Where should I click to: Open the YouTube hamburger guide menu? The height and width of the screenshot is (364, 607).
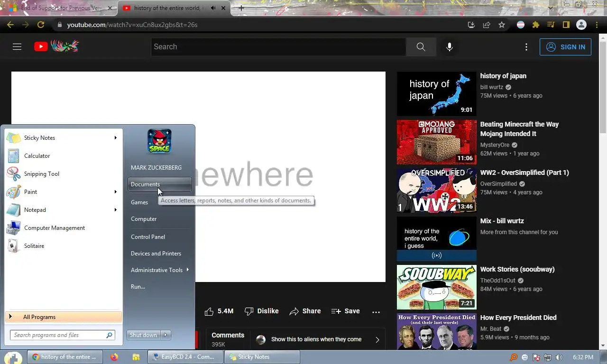[17, 46]
